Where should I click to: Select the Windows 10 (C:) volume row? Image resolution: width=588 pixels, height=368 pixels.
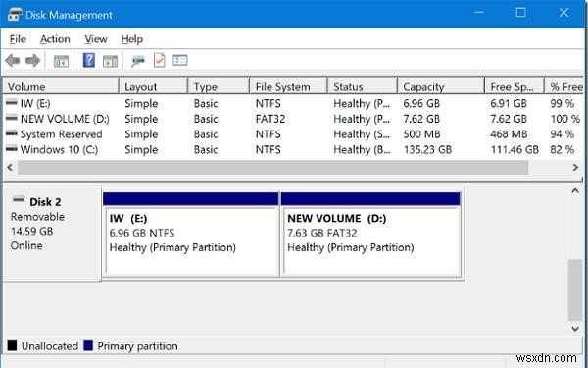pyautogui.click(x=293, y=149)
